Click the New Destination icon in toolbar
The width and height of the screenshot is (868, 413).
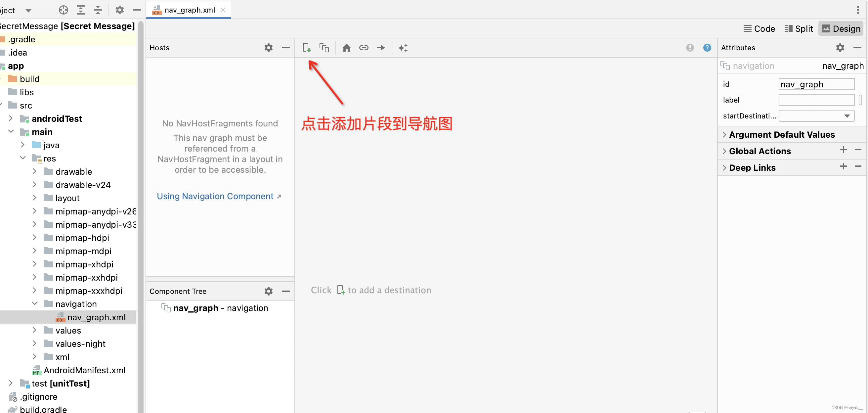click(307, 48)
